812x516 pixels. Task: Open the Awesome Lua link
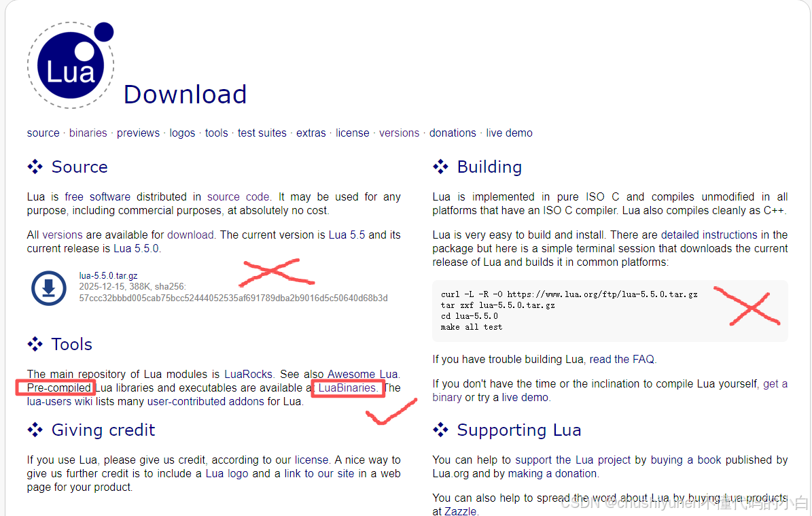click(x=362, y=374)
